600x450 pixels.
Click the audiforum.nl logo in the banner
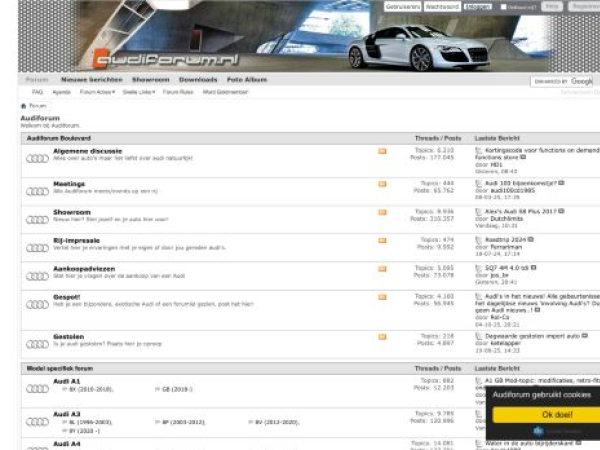click(x=166, y=59)
